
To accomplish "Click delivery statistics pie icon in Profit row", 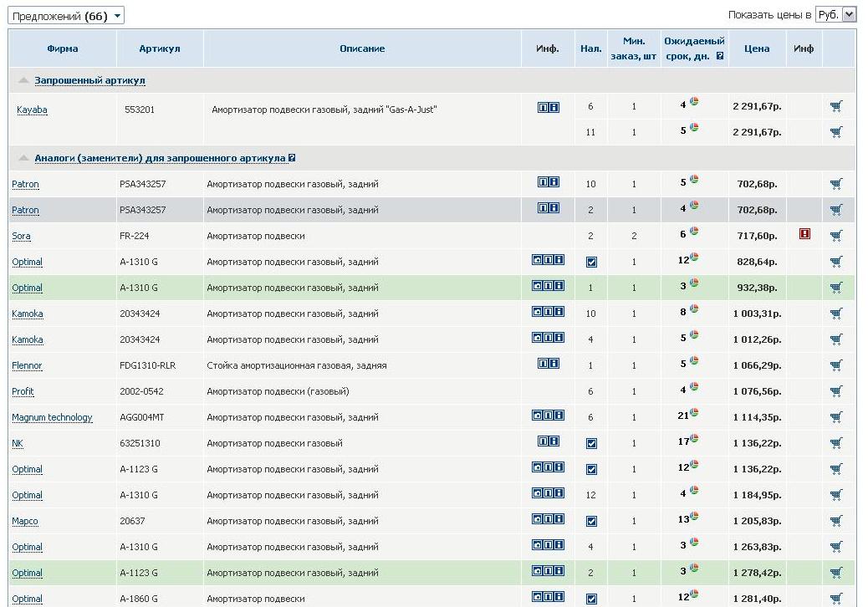I will [x=694, y=387].
